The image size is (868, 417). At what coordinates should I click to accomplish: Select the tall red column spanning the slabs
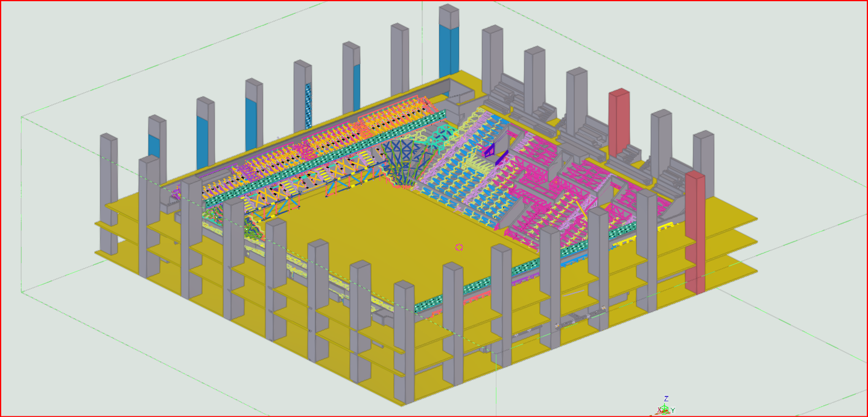(695, 232)
